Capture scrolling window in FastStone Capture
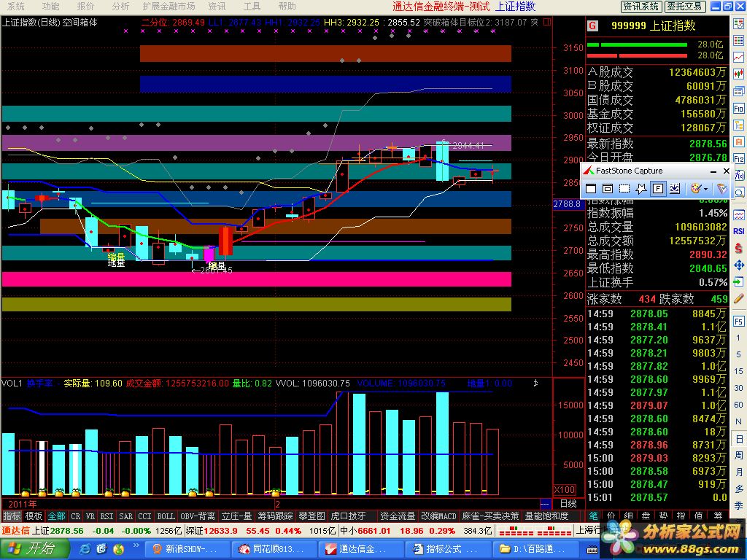The height and width of the screenshot is (560, 747). (x=675, y=189)
